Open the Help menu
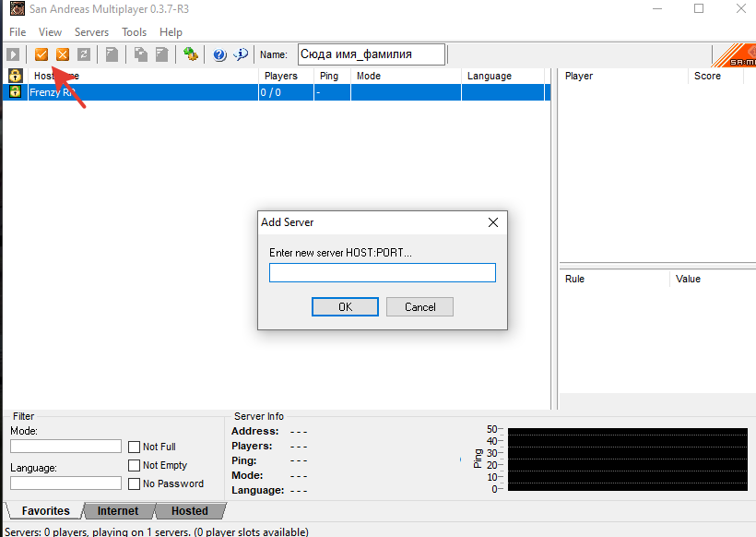The height and width of the screenshot is (537, 756). pos(171,32)
